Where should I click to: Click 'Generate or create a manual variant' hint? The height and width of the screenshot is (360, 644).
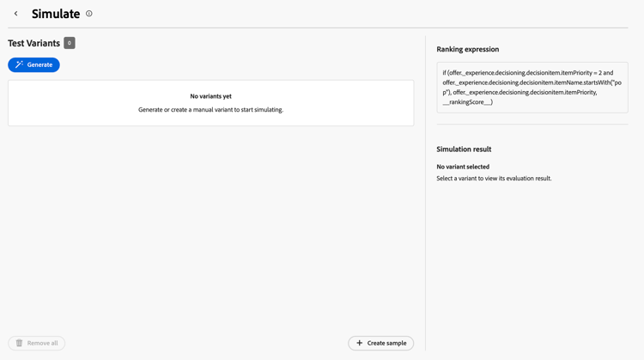pos(210,110)
